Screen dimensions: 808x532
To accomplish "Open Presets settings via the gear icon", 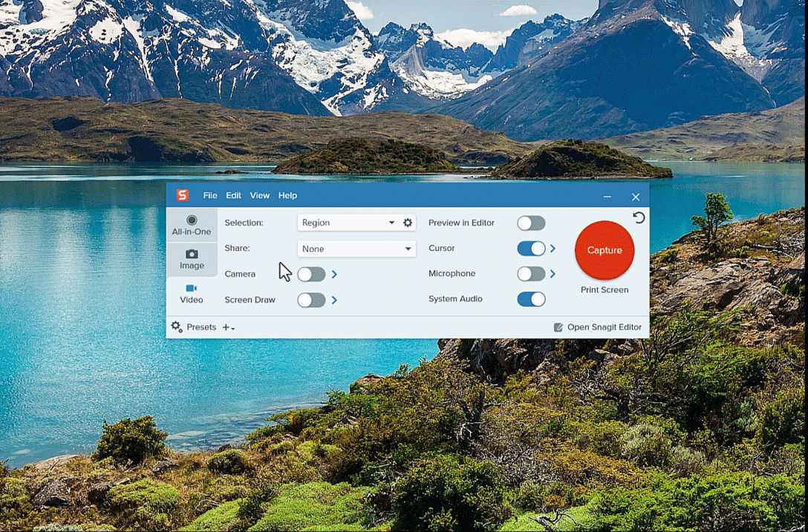I will pyautogui.click(x=177, y=326).
